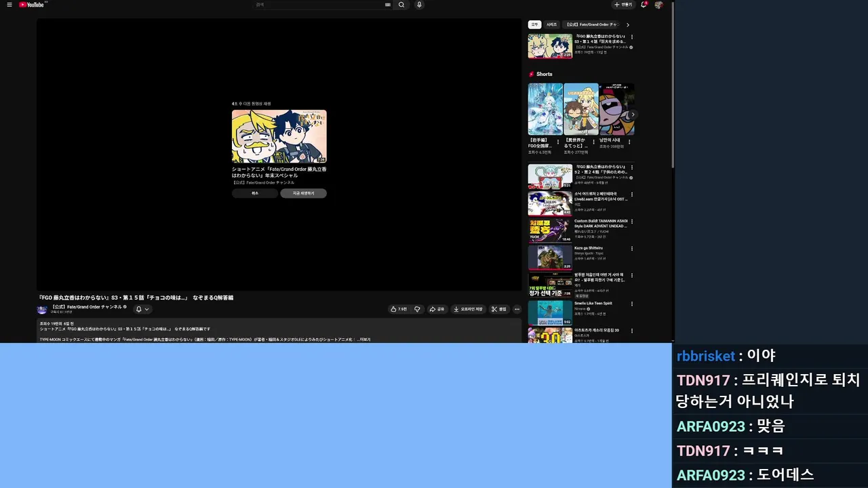
Task: Open the 만들기 create button
Action: coord(623,5)
